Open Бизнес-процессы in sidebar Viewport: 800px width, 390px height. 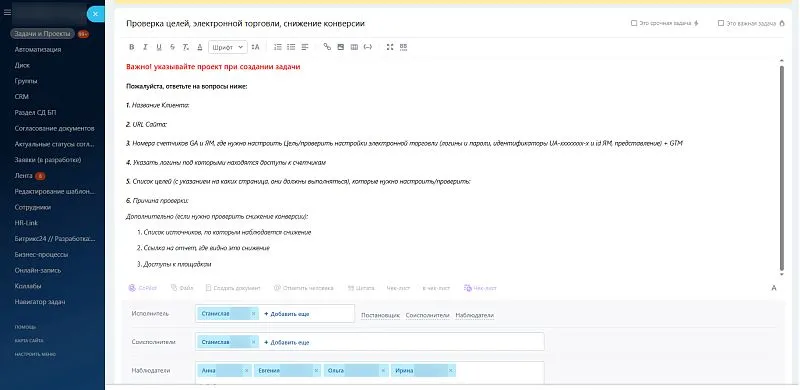pos(41,254)
